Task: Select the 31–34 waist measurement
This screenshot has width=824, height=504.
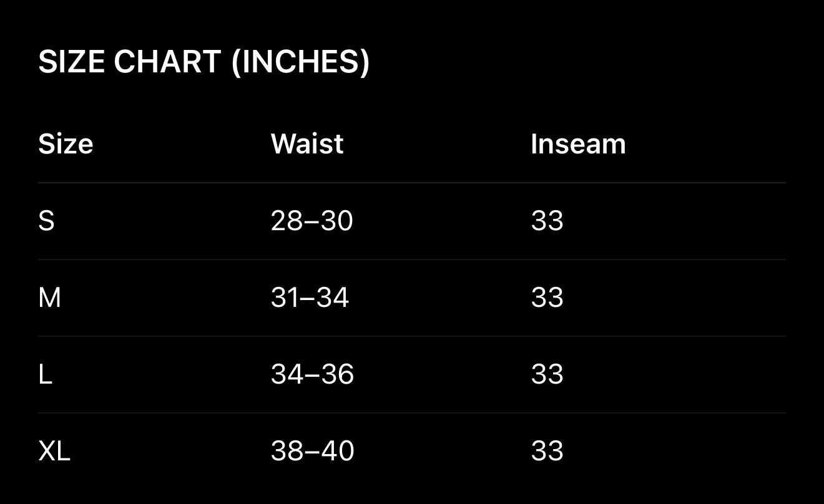Action: [x=310, y=298]
